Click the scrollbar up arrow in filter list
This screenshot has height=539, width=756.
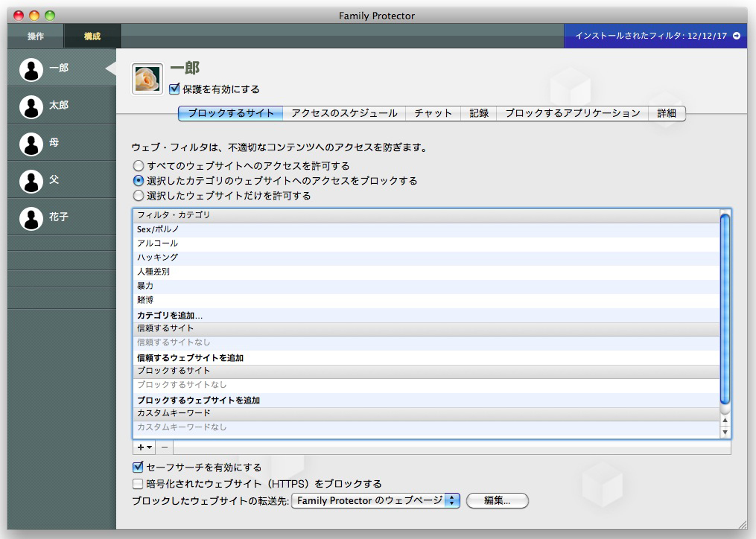tap(725, 421)
